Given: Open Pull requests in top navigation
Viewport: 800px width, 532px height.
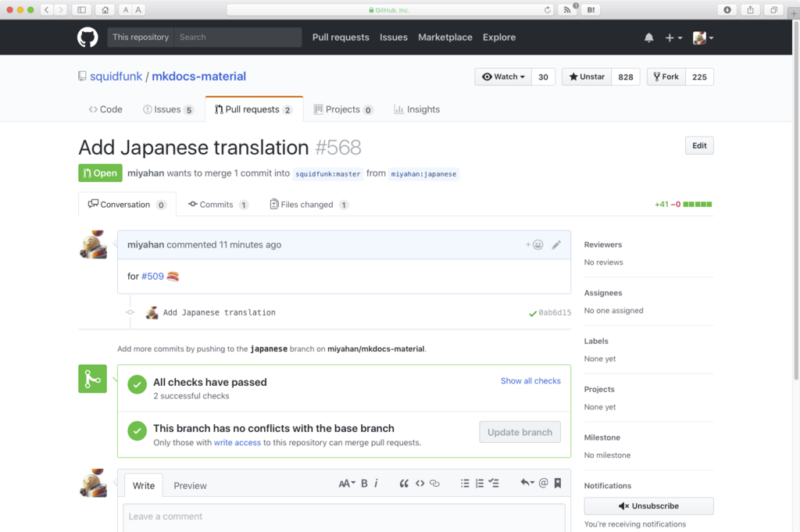Looking at the screenshot, I should [x=341, y=37].
